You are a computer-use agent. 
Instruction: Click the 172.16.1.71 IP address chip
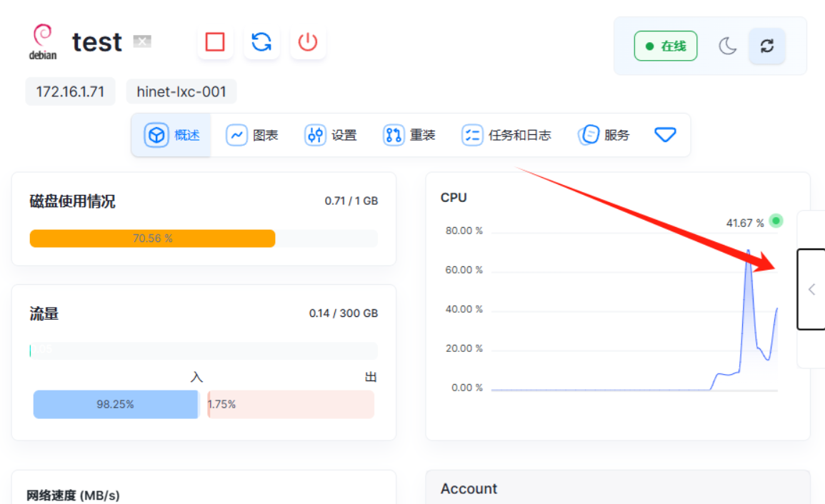[70, 92]
